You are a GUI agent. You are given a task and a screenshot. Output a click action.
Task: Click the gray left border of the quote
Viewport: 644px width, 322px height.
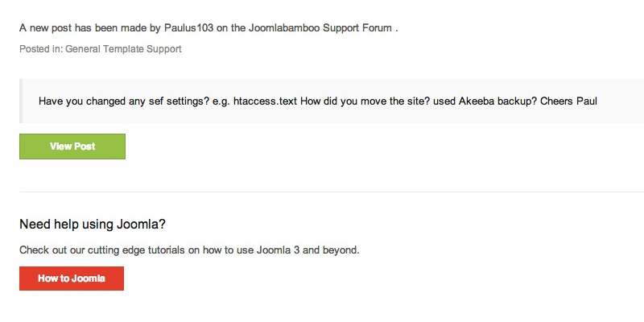21,101
